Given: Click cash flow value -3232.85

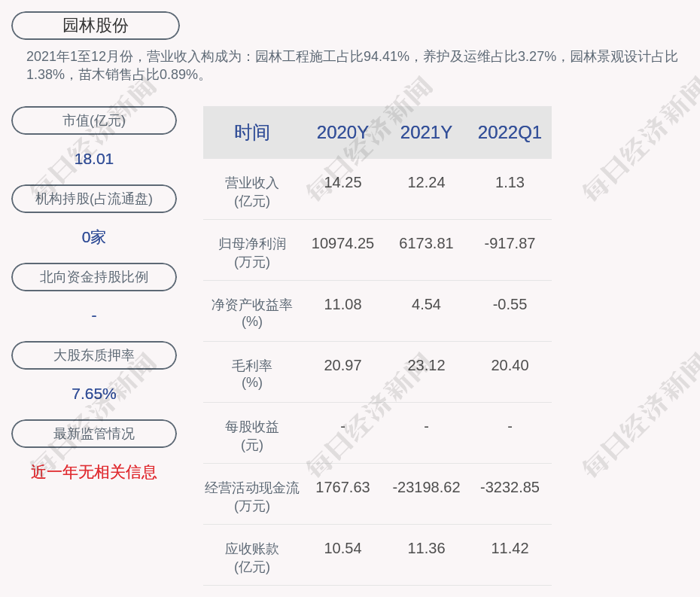Looking at the screenshot, I should pyautogui.click(x=510, y=487).
